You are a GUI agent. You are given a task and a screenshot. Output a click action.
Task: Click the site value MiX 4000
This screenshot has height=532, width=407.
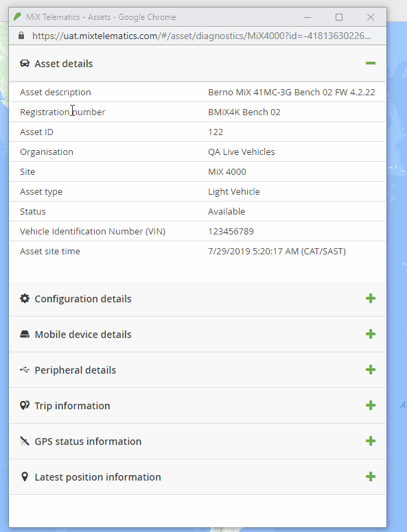pyautogui.click(x=227, y=171)
